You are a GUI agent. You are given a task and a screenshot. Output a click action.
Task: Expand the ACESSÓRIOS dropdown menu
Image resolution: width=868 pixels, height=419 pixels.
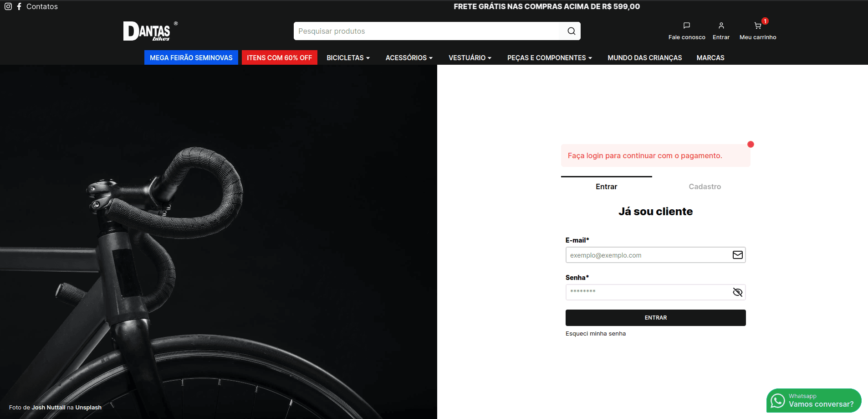pyautogui.click(x=408, y=57)
